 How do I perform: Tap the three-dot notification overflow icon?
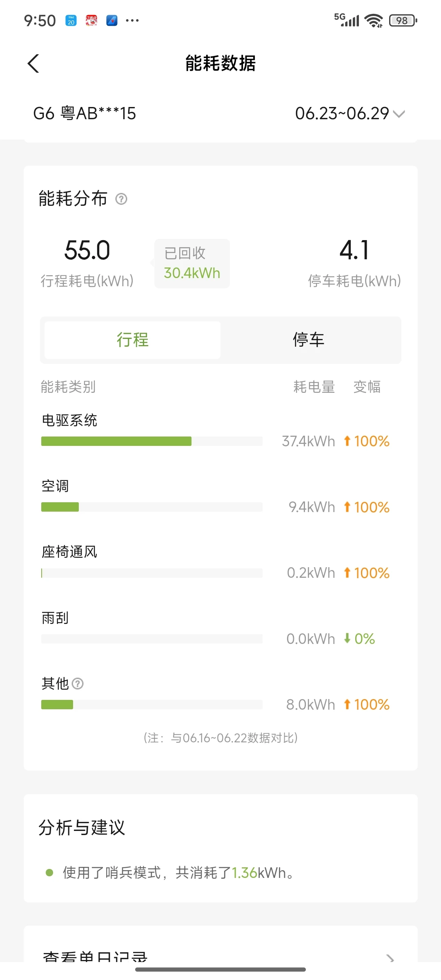132,20
